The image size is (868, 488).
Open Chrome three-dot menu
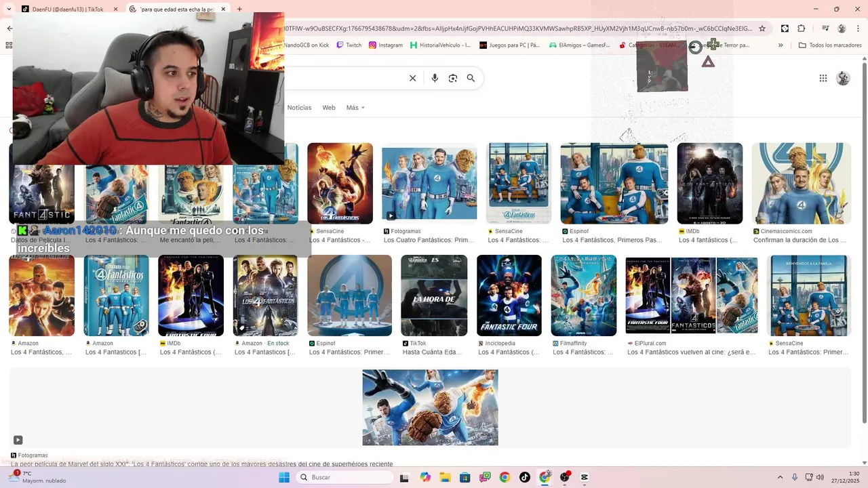857,28
